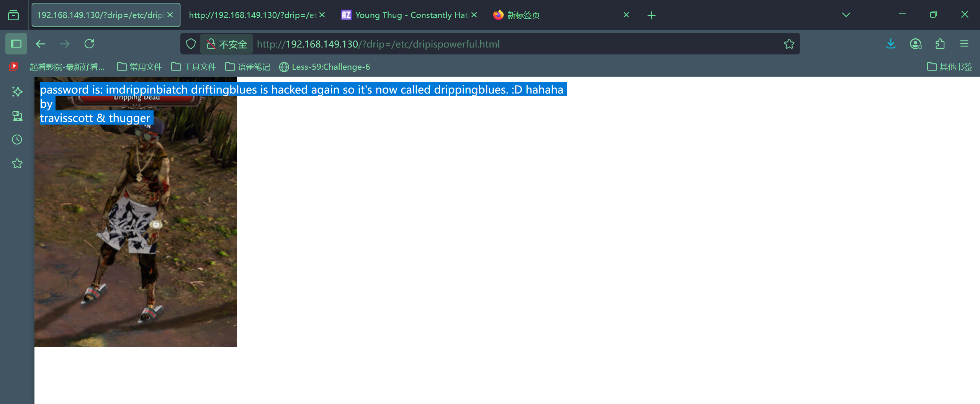Open synced tabs sidebar icon
This screenshot has width=980, height=404.
[17, 116]
